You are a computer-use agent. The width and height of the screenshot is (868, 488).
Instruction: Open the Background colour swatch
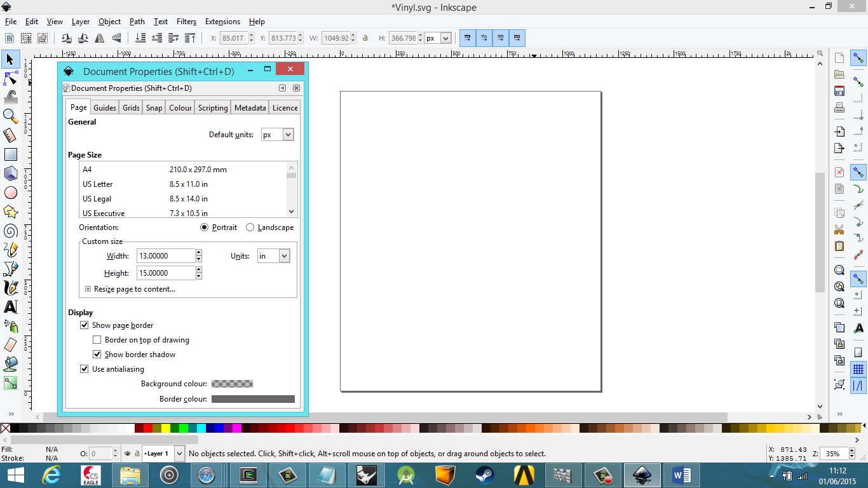[232, 384]
